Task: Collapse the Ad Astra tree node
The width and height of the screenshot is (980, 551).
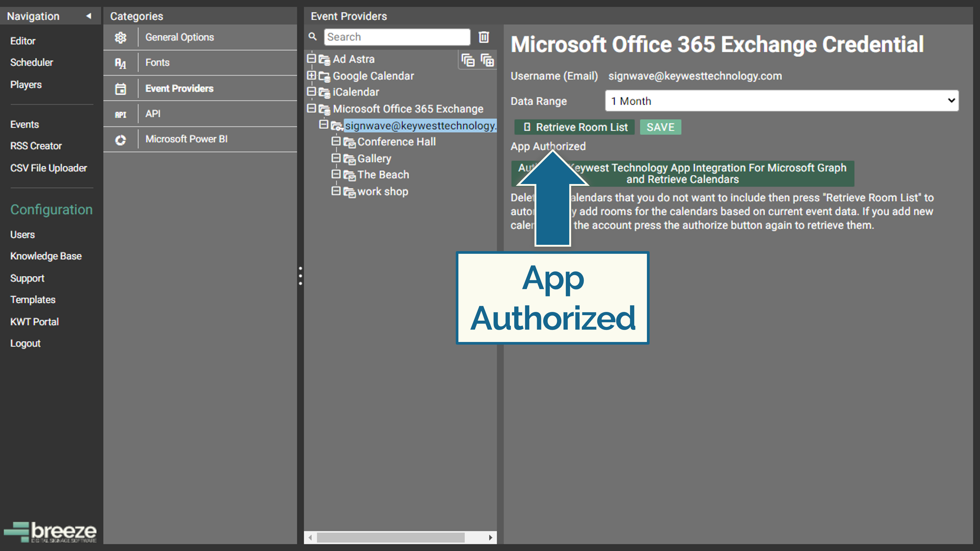Action: 311,58
